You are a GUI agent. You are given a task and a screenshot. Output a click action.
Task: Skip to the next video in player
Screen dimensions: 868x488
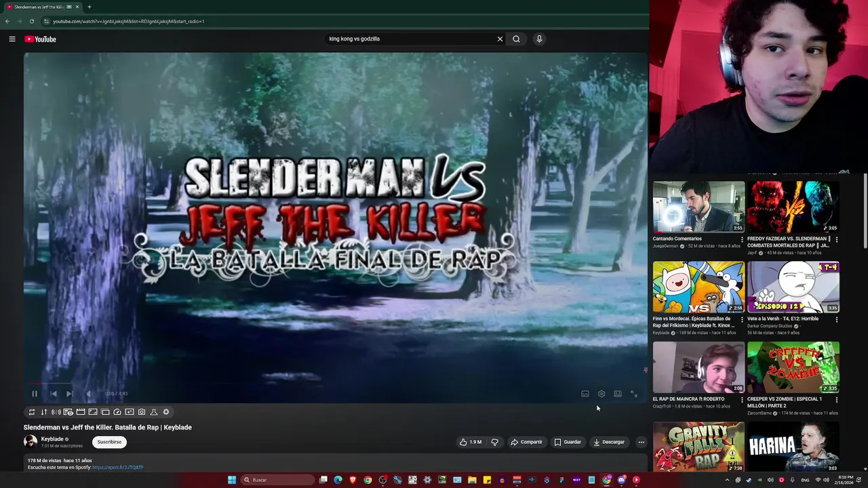point(69,393)
